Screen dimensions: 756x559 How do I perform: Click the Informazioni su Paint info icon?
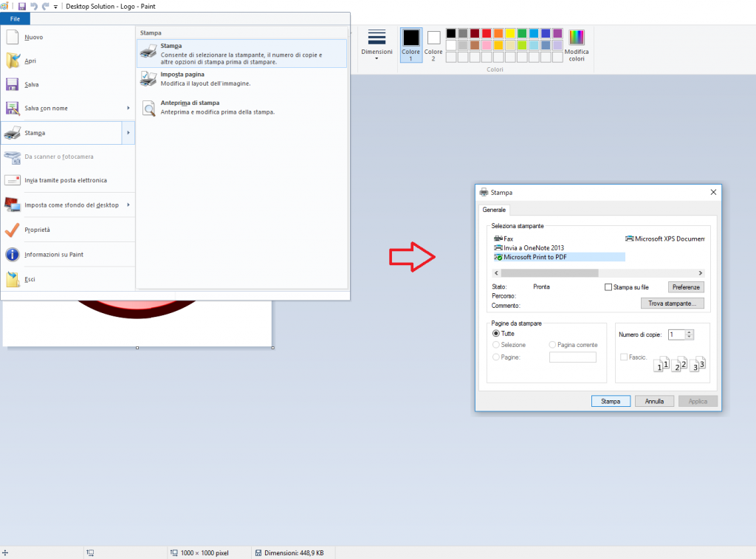13,254
